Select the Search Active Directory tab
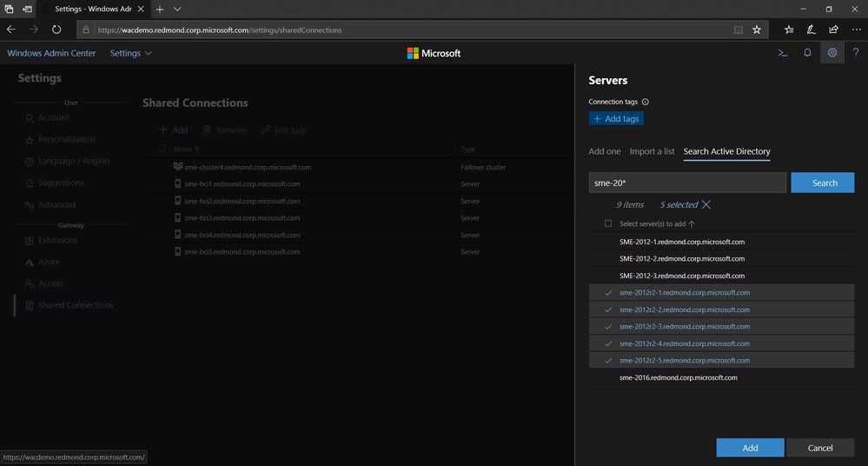Screen dimensions: 868x466 click(727, 151)
